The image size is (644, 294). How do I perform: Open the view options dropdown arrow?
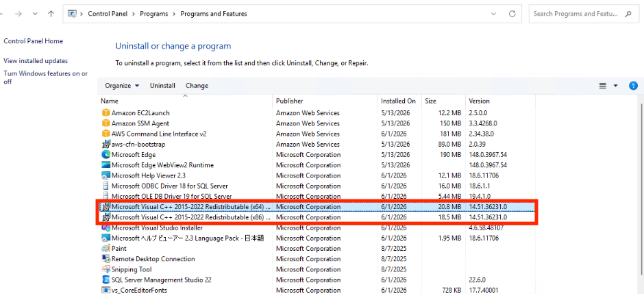click(x=615, y=86)
